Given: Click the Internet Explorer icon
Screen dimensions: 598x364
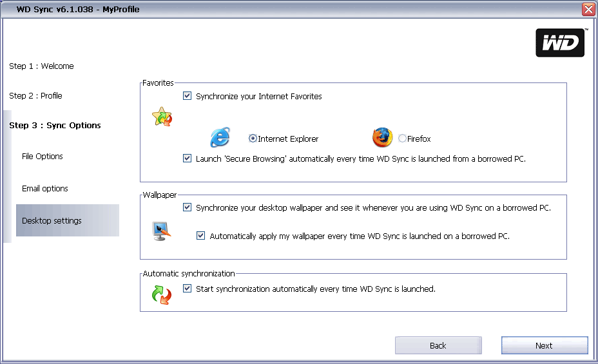Looking at the screenshot, I should (220, 139).
